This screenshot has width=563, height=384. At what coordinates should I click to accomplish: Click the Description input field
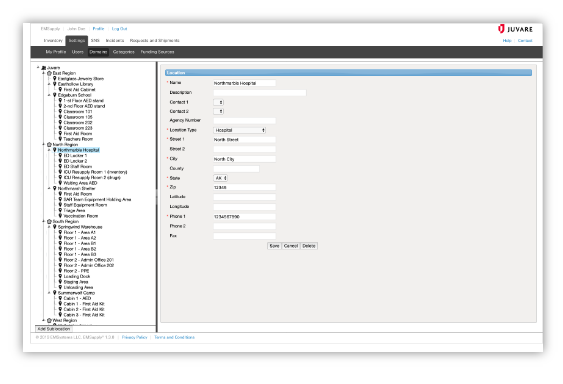point(260,93)
